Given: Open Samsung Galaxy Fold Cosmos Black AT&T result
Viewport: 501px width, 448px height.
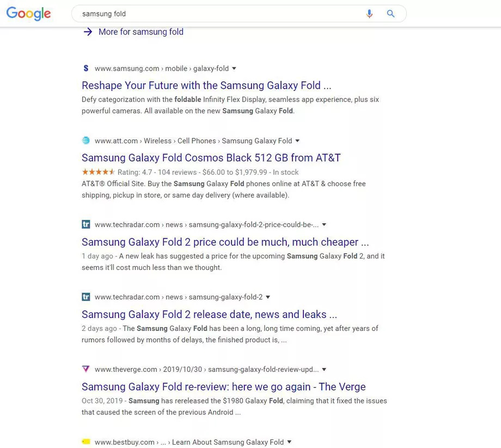Looking at the screenshot, I should [x=211, y=158].
